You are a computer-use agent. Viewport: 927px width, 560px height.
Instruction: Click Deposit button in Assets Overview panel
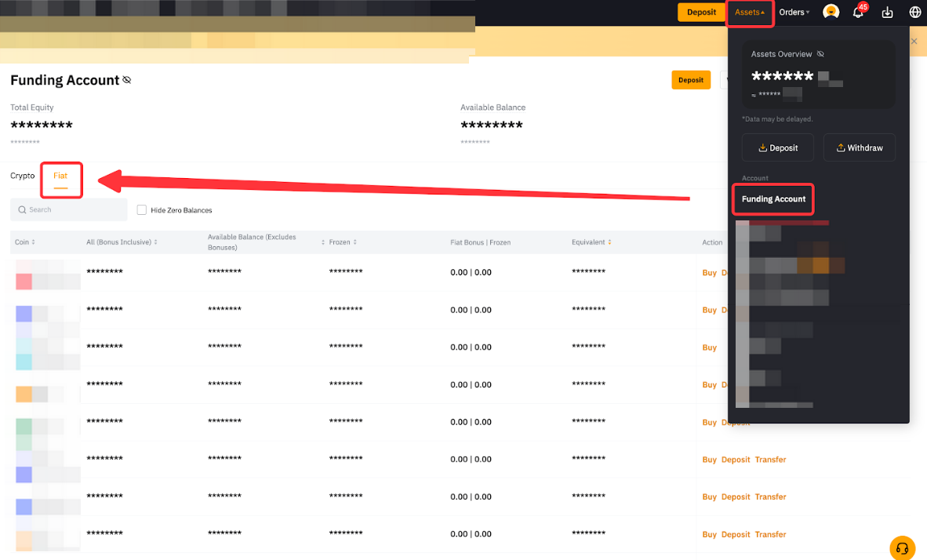pyautogui.click(x=777, y=147)
